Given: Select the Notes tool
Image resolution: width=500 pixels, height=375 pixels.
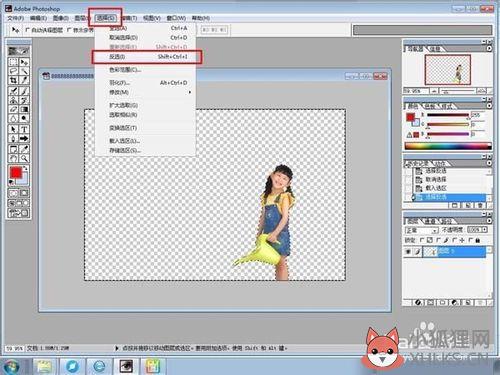Looking at the screenshot, I should coord(13,149).
